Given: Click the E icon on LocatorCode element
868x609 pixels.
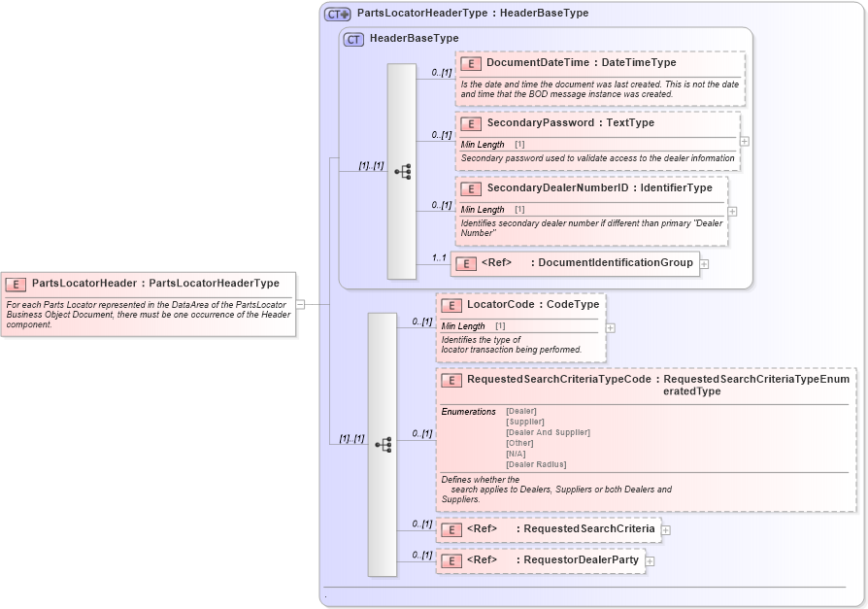Looking at the screenshot, I should point(450,304).
